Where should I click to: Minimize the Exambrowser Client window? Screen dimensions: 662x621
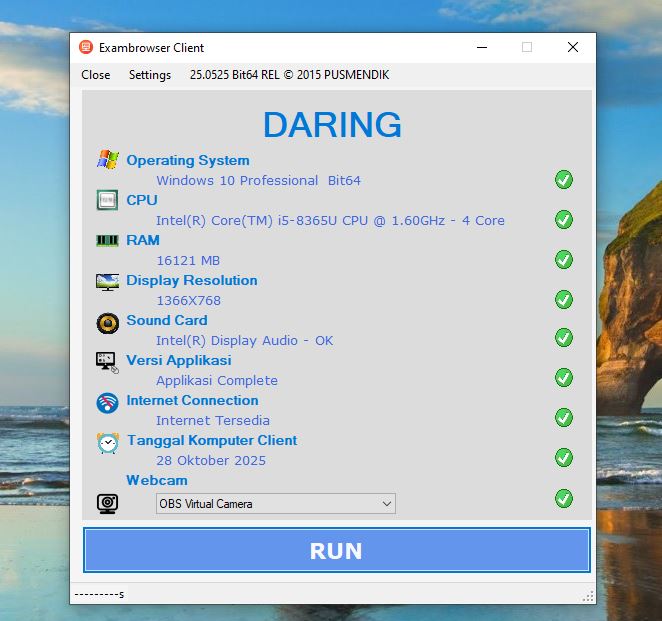tap(482, 47)
